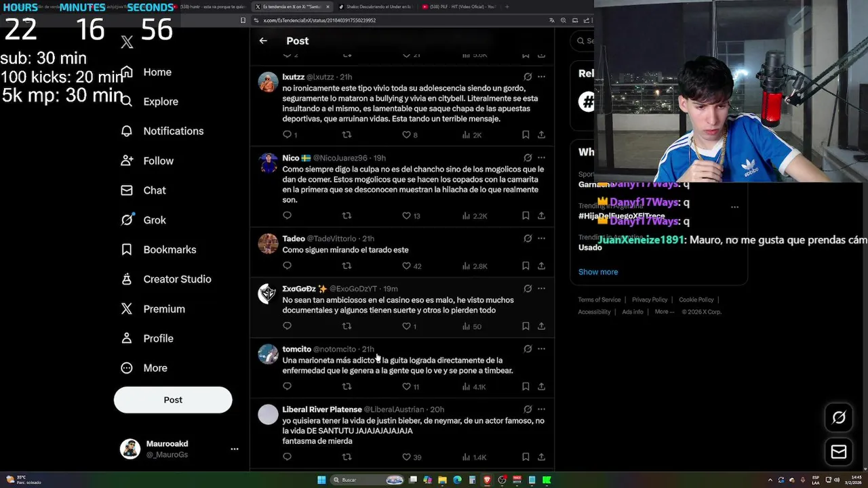Reply to ExoGoDz's post

[x=287, y=326]
